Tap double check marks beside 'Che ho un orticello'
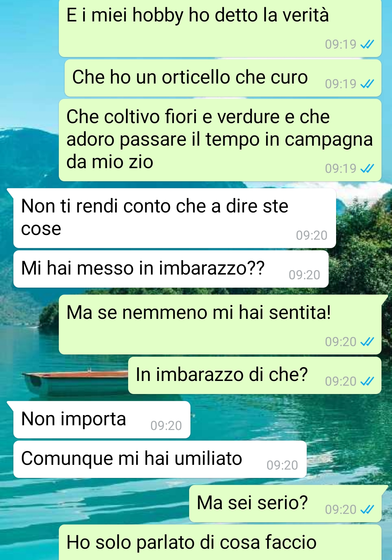This screenshot has width=392, height=560. pos(367,84)
